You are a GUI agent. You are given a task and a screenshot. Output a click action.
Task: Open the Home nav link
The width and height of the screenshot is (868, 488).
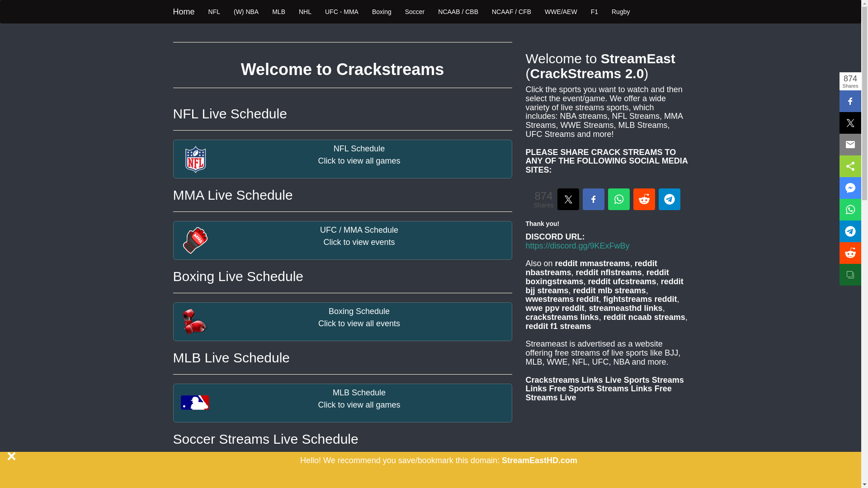pyautogui.click(x=184, y=12)
